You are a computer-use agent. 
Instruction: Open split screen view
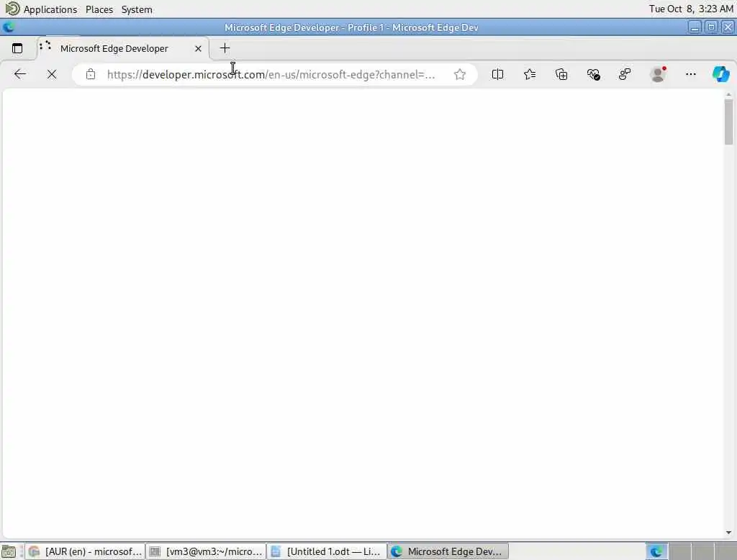[x=497, y=74]
